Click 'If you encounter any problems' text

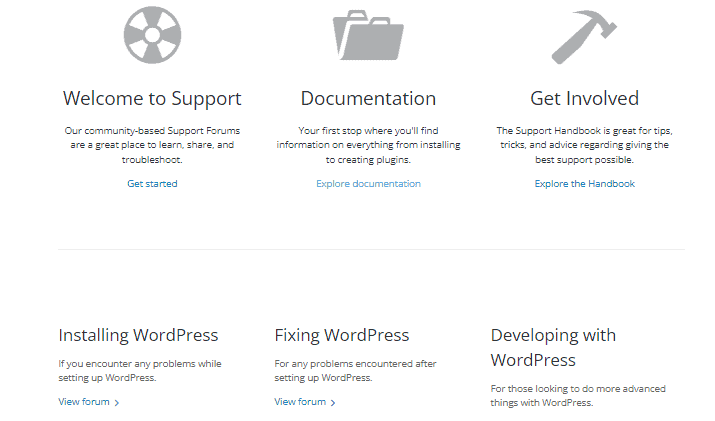pos(140,371)
